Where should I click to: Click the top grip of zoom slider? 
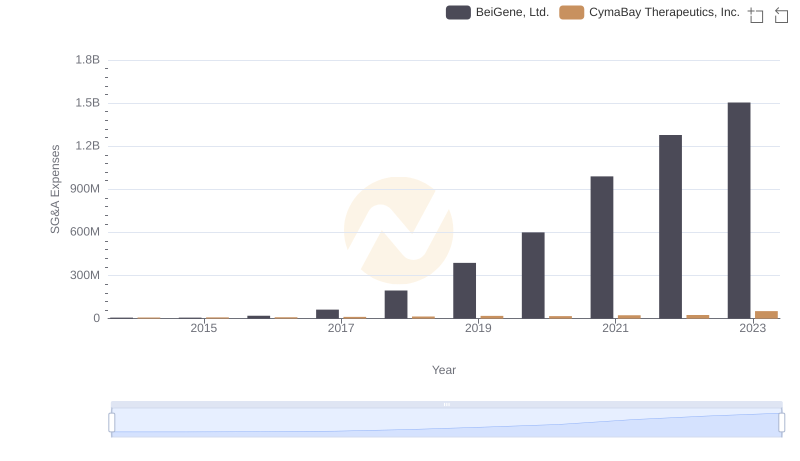[x=446, y=404]
